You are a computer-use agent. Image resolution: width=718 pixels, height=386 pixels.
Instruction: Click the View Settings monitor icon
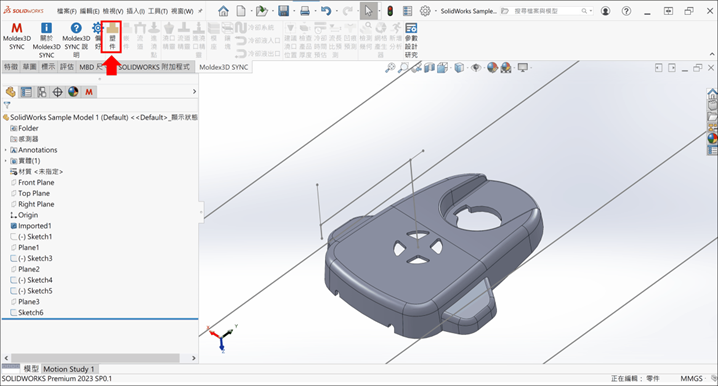(522, 68)
